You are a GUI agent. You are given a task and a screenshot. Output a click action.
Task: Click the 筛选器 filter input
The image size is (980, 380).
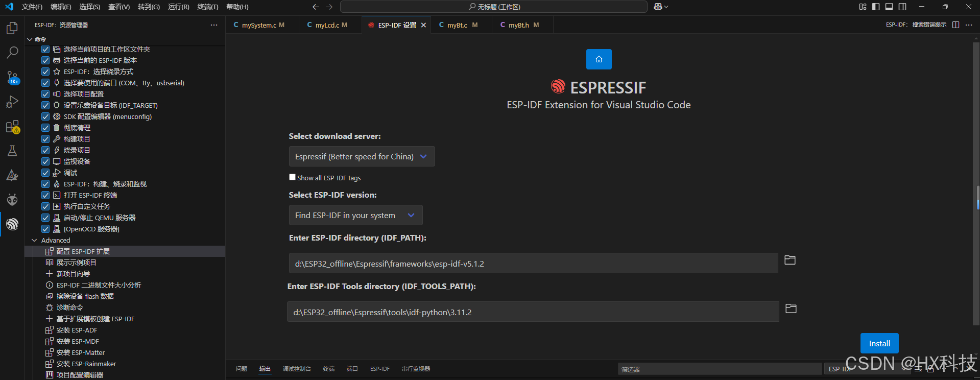tap(720, 369)
